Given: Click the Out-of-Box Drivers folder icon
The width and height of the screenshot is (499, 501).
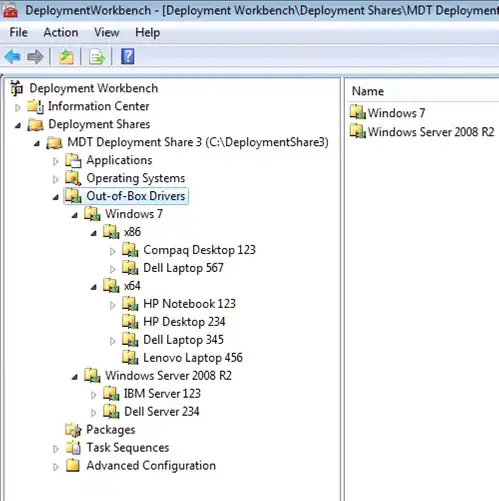Looking at the screenshot, I should (x=73, y=196).
